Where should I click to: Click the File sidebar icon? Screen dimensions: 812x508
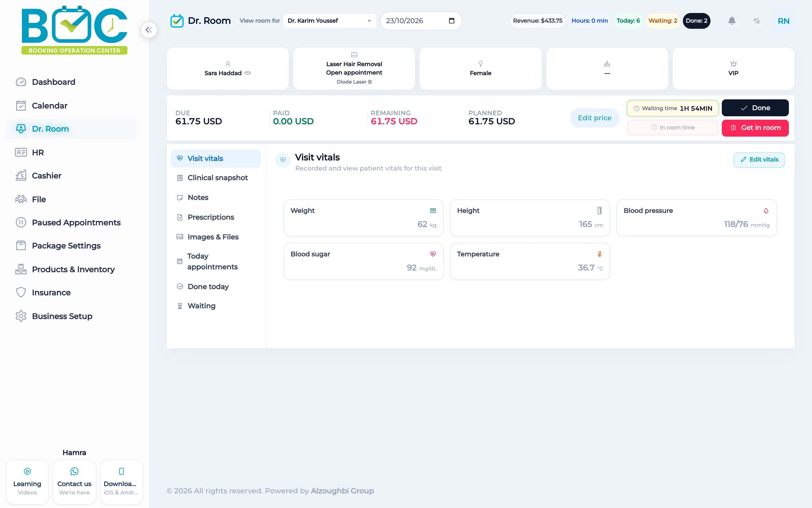tap(21, 199)
